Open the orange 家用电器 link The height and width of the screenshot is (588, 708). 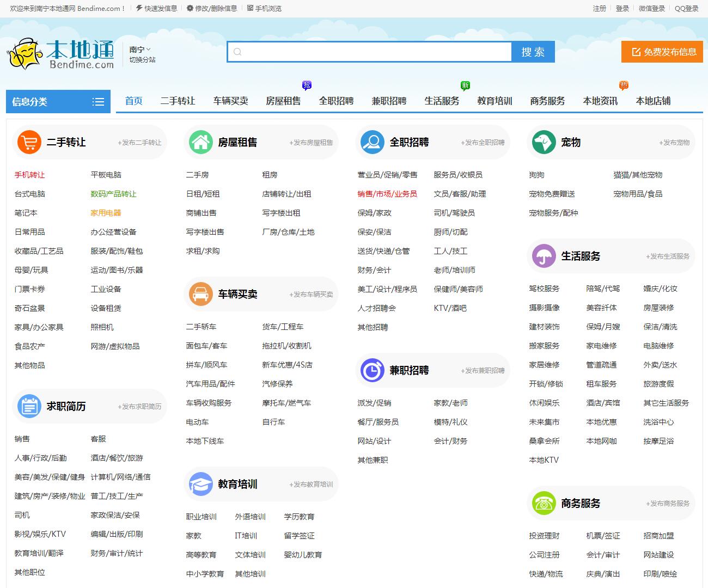106,213
